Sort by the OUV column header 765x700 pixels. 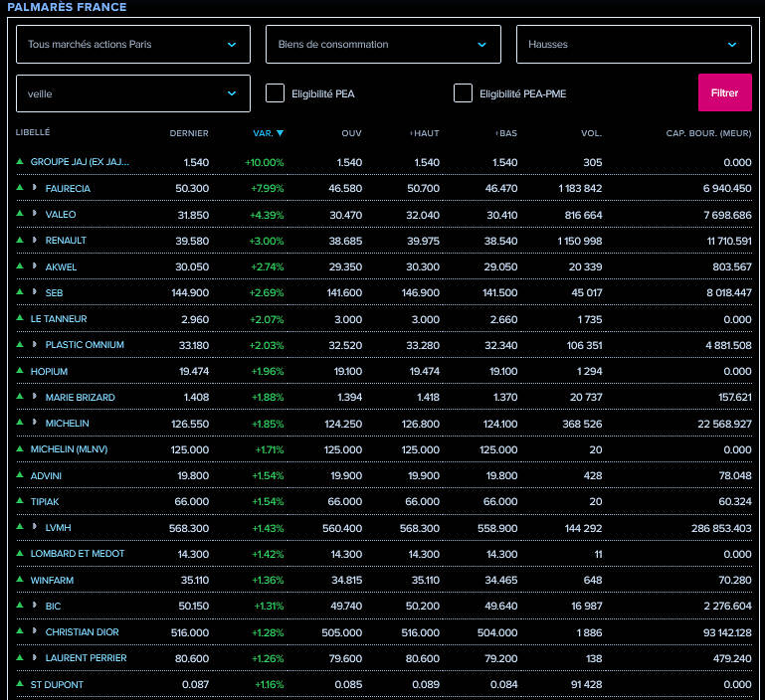tap(352, 133)
